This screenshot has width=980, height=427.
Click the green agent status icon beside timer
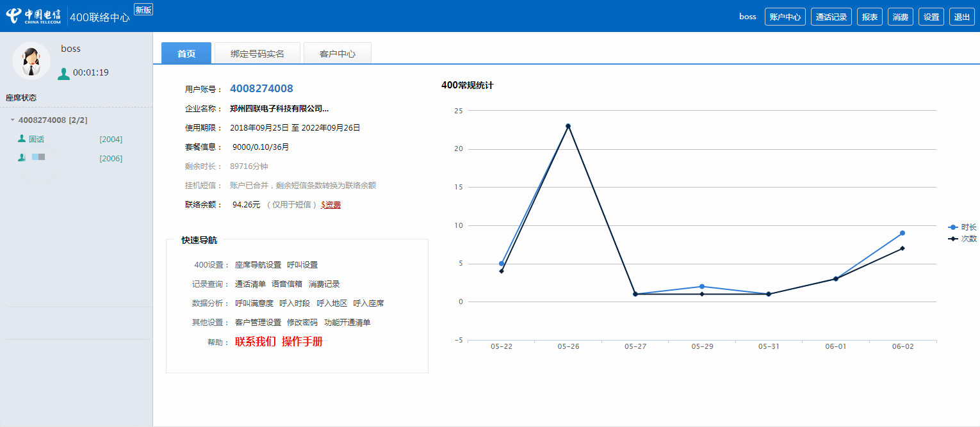click(63, 74)
